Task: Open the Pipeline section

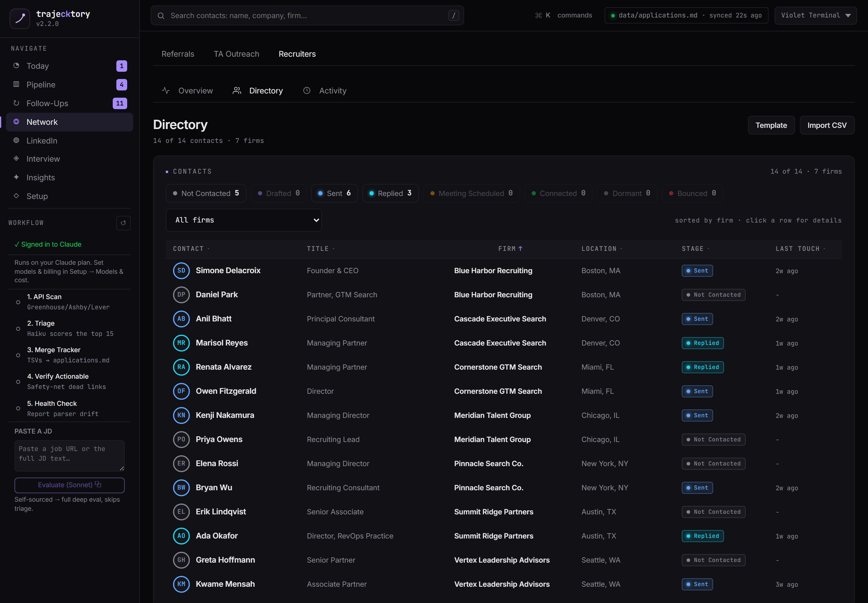Action: 70,85
